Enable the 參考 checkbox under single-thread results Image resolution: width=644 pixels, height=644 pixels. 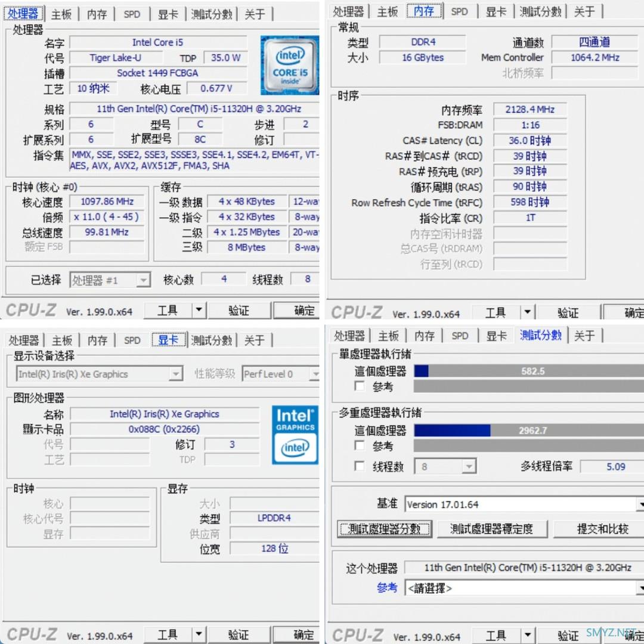click(x=358, y=386)
